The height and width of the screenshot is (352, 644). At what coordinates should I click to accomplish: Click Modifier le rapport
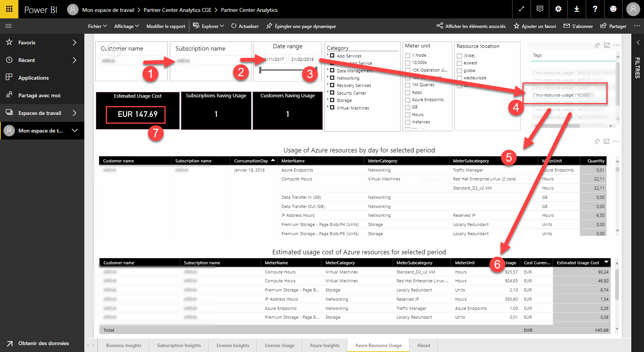(x=166, y=26)
